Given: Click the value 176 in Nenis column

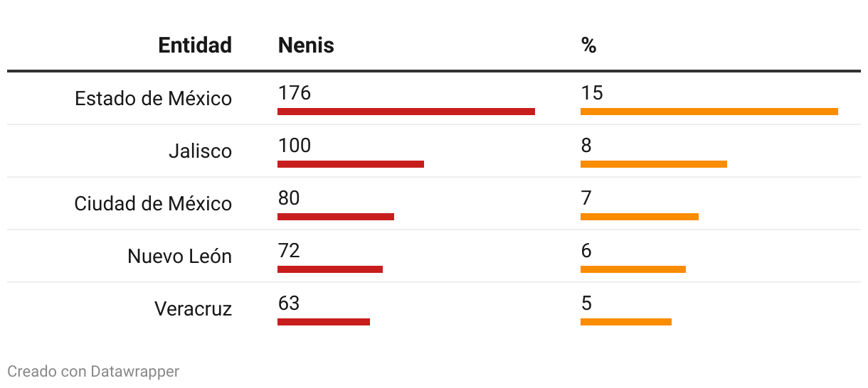Looking at the screenshot, I should click(295, 93).
